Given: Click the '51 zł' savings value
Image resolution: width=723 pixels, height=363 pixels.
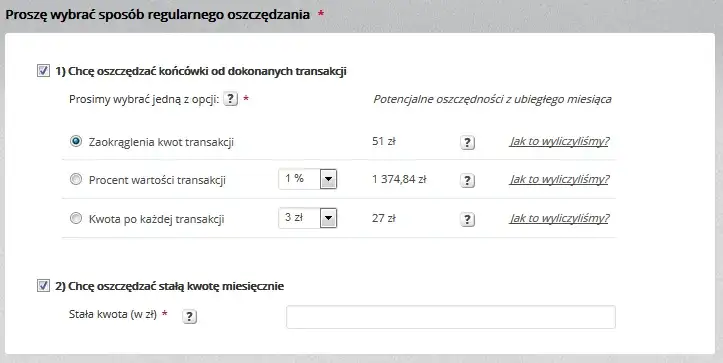Looking at the screenshot, I should click(x=384, y=141).
